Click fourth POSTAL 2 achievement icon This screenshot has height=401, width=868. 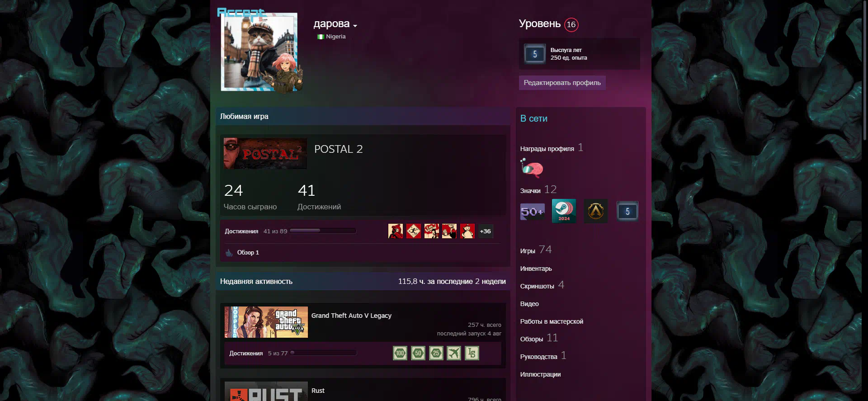pos(449,231)
